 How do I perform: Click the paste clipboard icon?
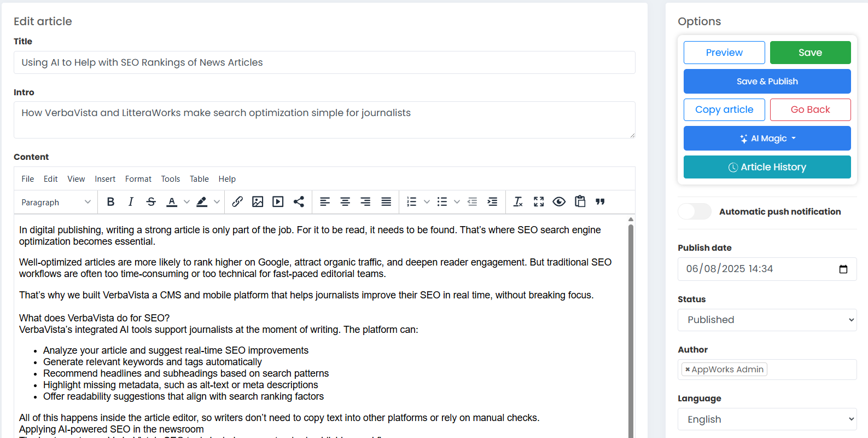point(580,202)
